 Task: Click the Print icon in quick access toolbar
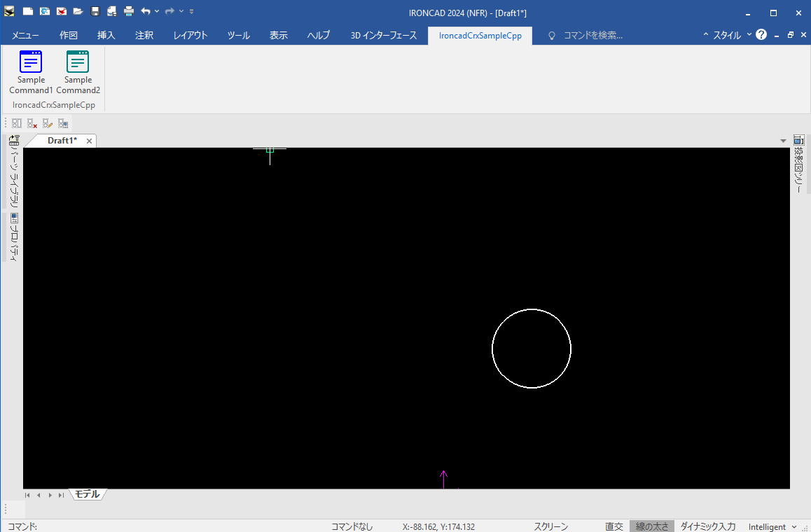click(129, 11)
